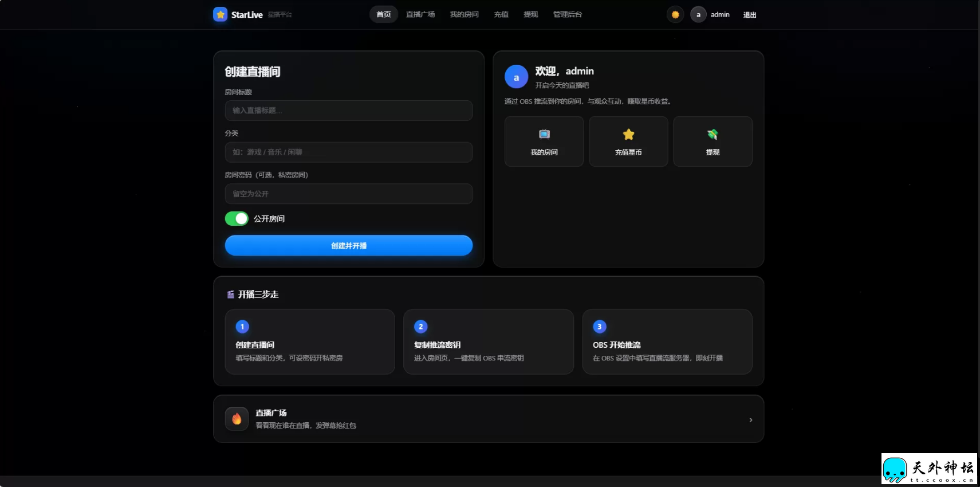The height and width of the screenshot is (487, 980).
Task: Click the OBS 开始推流 step card title
Action: (x=617, y=345)
